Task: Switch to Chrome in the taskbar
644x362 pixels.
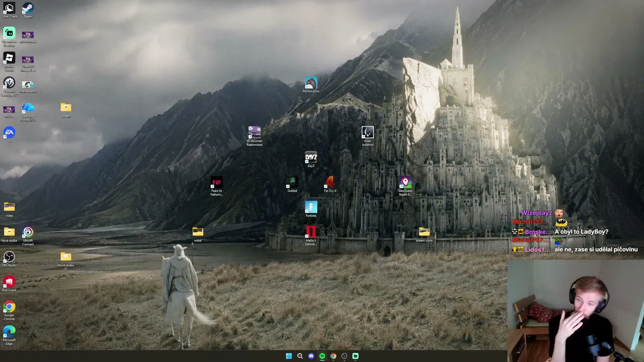Action: [333, 356]
